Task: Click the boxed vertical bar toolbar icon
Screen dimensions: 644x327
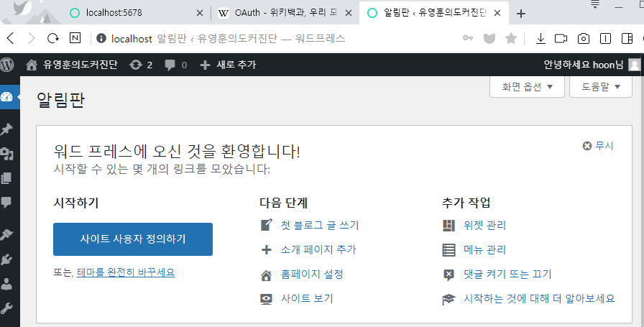Action: [605, 39]
